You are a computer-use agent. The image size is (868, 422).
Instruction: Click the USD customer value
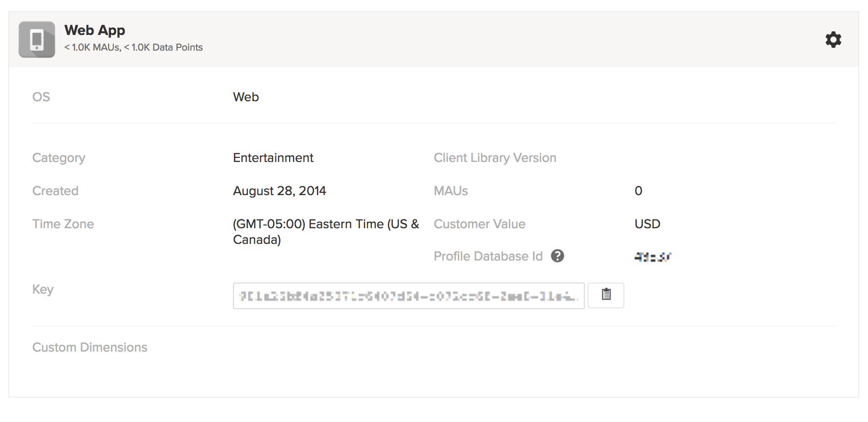click(647, 224)
